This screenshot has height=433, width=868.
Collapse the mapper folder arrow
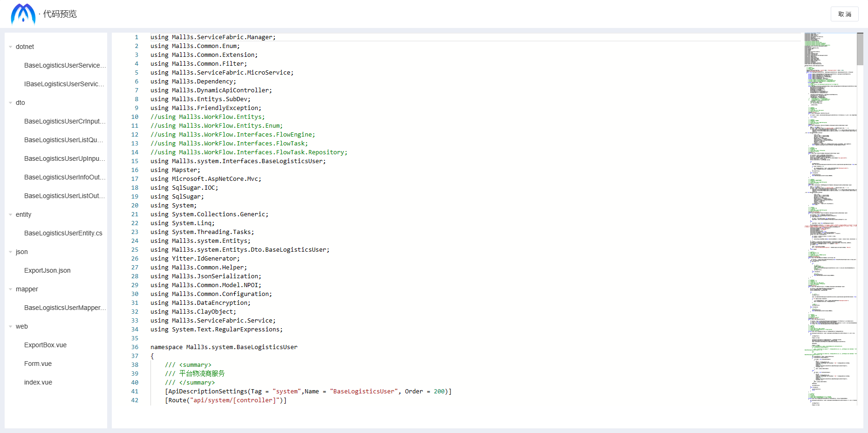pos(11,289)
